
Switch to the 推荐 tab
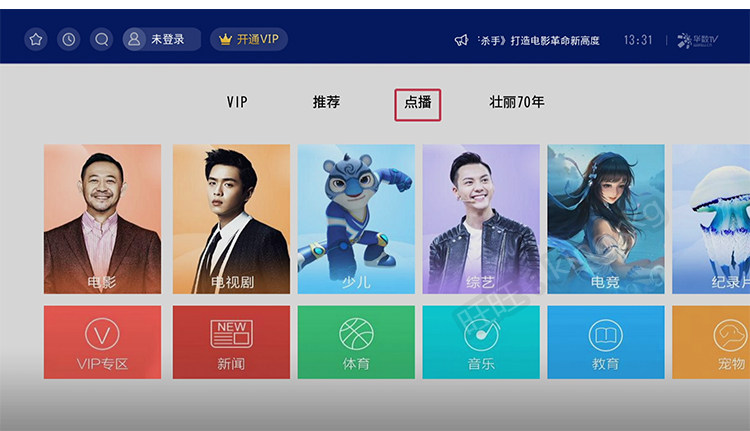pos(326,102)
